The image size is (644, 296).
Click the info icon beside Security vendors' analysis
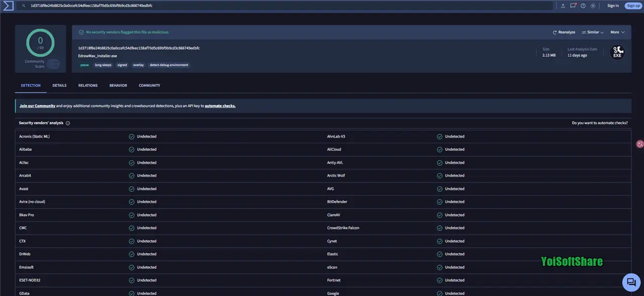pos(68,123)
